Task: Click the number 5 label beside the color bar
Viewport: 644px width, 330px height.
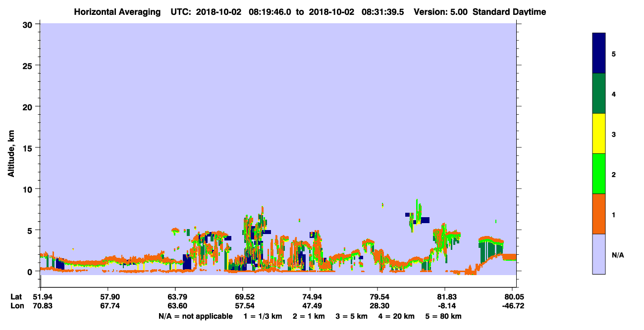Action: (614, 54)
